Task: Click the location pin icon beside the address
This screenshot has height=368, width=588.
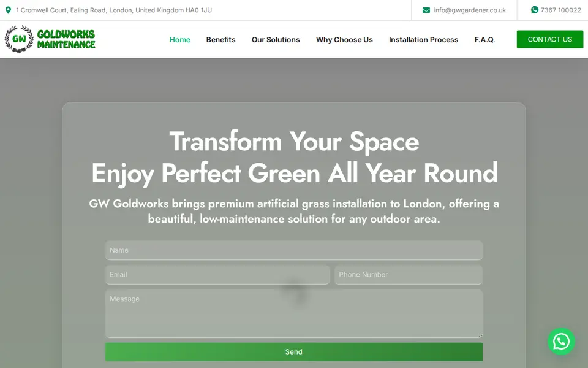Action: (x=8, y=10)
